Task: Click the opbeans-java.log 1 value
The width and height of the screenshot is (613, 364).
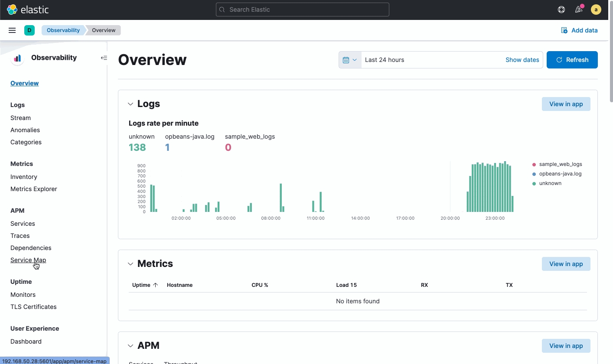Action: point(167,147)
